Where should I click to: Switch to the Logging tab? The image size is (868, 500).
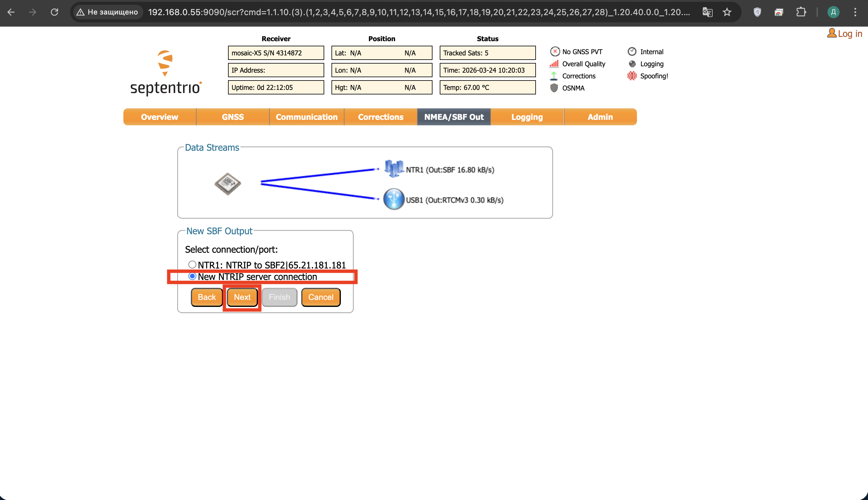[527, 117]
